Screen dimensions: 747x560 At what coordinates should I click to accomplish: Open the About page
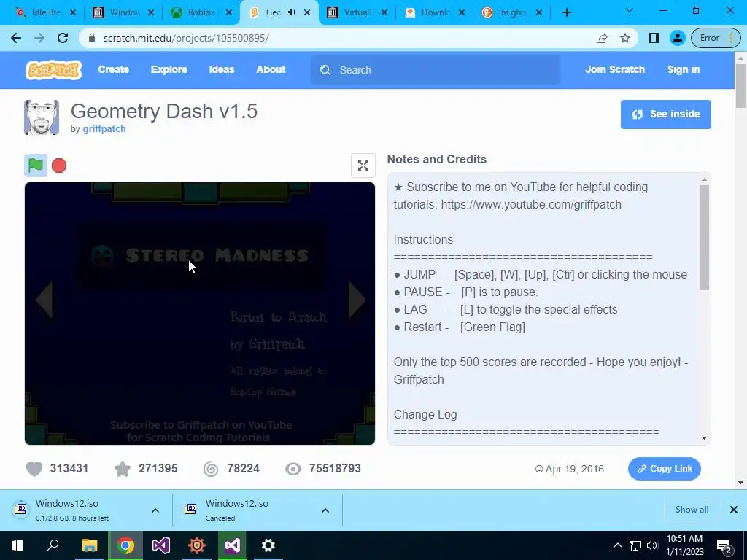point(271,69)
